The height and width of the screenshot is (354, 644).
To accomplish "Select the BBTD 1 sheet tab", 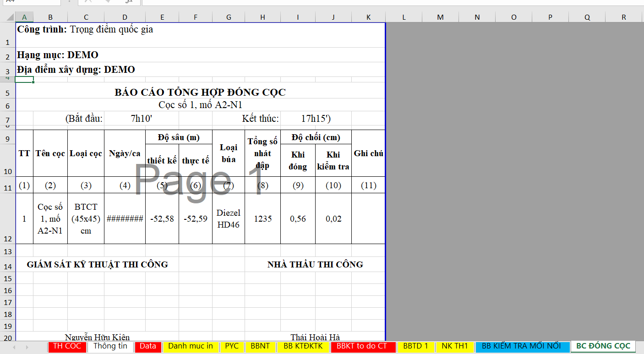I will (x=415, y=346).
